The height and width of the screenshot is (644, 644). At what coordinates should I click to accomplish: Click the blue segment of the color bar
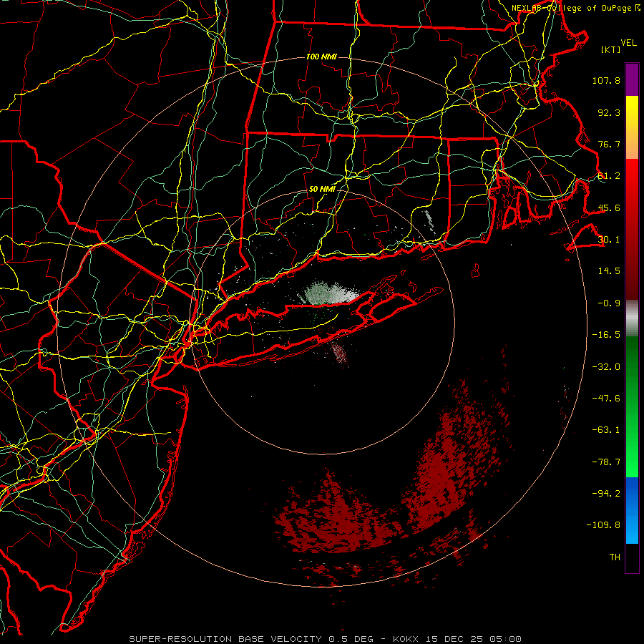point(632,510)
